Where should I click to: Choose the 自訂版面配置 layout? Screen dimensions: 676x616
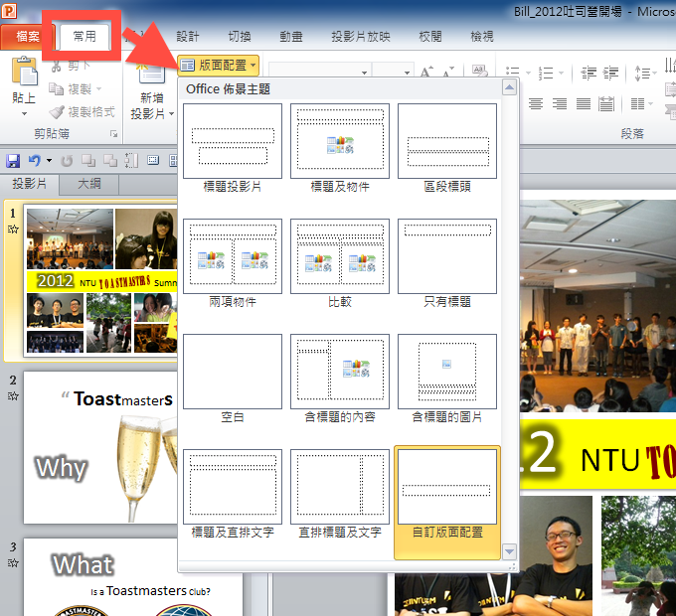[x=447, y=503]
